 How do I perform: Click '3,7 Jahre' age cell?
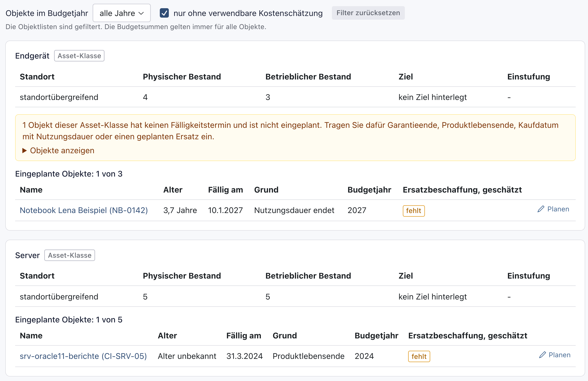pyautogui.click(x=180, y=210)
